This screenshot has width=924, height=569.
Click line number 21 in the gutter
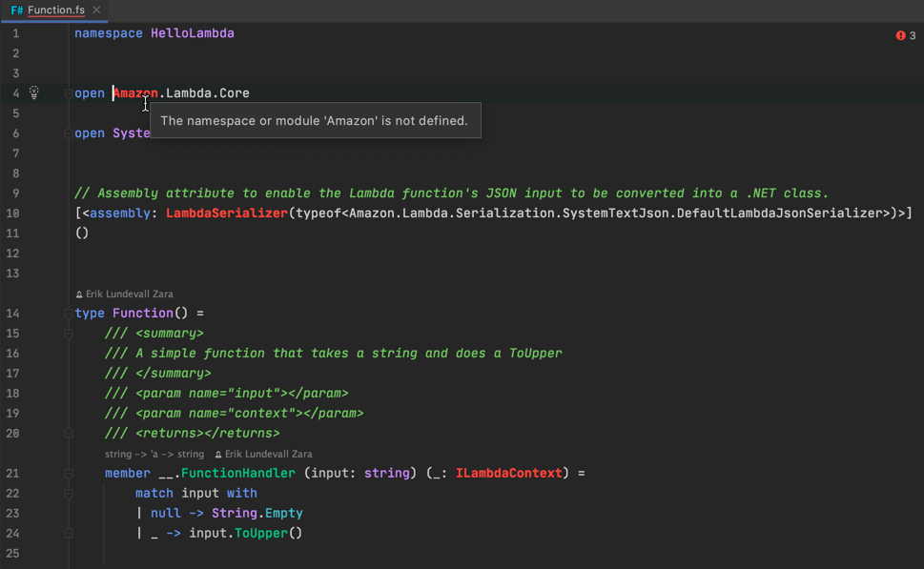coord(12,474)
